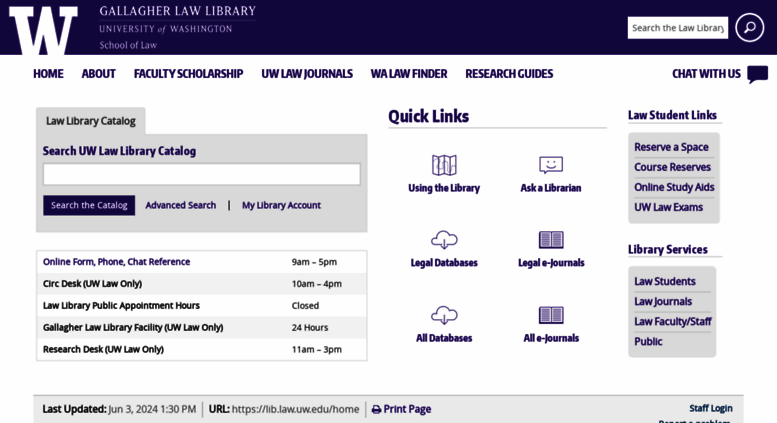Open the Ask a Librarian text link
The height and width of the screenshot is (423, 777).
pyautogui.click(x=551, y=188)
